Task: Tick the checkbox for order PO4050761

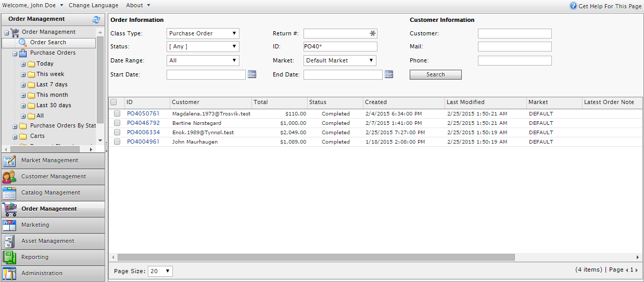Action: point(117,113)
